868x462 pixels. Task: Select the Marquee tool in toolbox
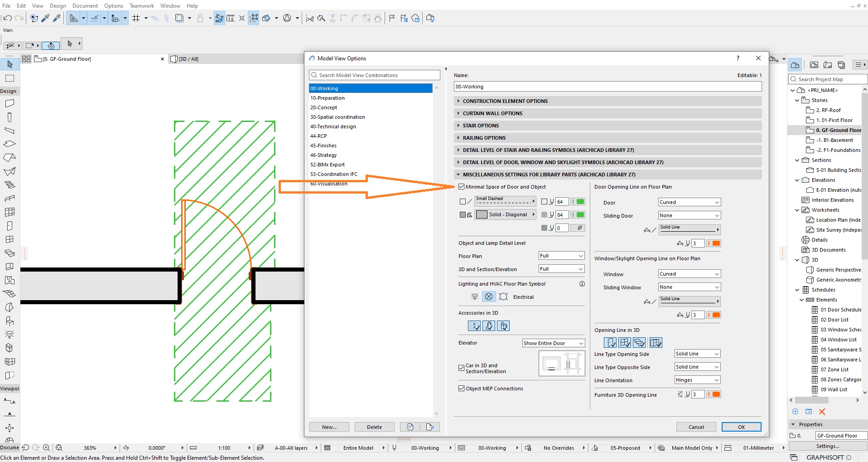(x=10, y=78)
